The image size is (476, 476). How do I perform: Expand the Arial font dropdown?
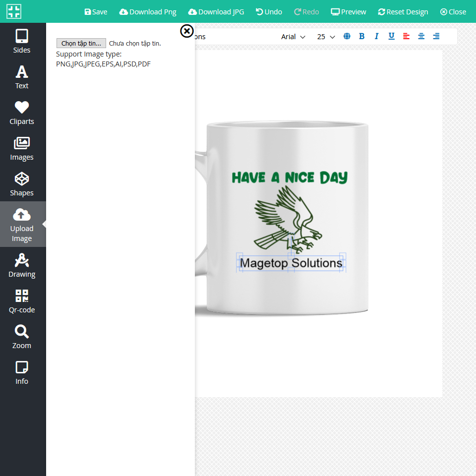[x=293, y=37]
